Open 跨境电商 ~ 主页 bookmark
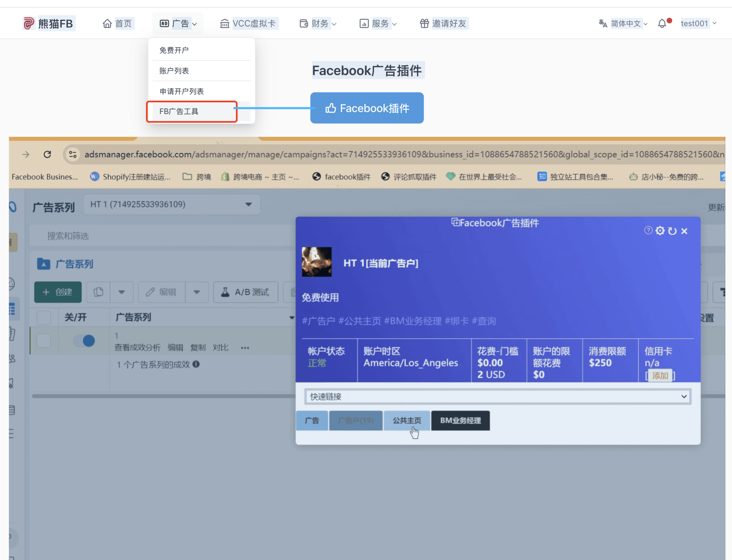The width and height of the screenshot is (732, 560). (x=260, y=177)
